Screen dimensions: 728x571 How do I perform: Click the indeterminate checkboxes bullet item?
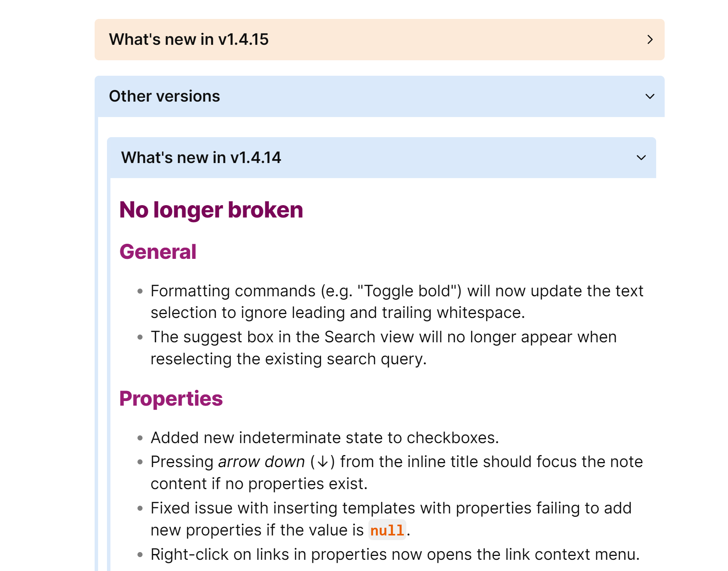pyautogui.click(x=324, y=438)
